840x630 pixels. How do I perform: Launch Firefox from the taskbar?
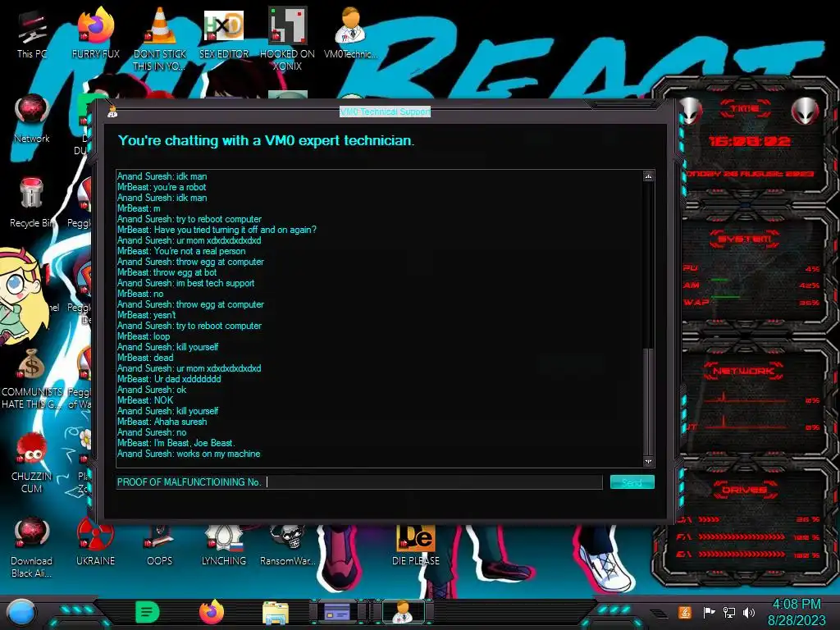212,612
